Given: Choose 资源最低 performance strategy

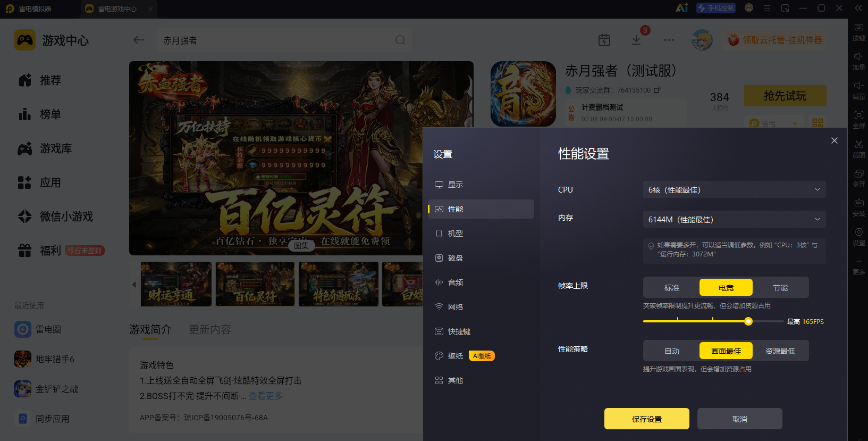Looking at the screenshot, I should point(780,351).
